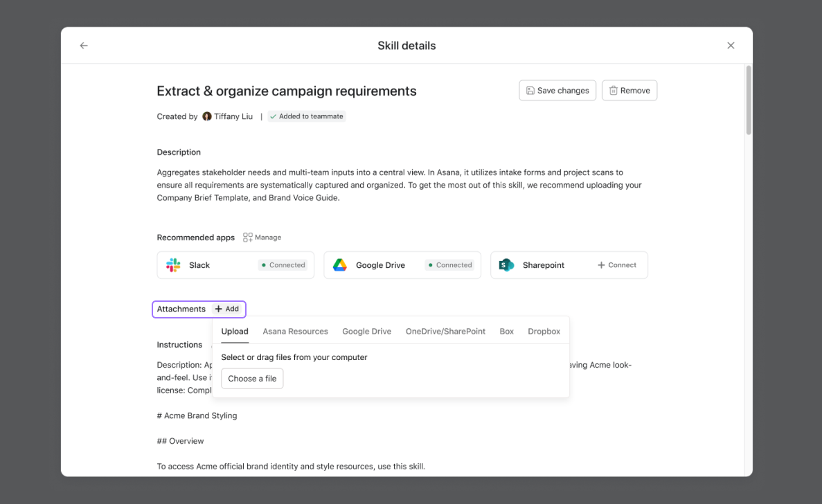Switch to the OneDrive/SharePoint tab
The image size is (822, 504).
pyautogui.click(x=445, y=332)
